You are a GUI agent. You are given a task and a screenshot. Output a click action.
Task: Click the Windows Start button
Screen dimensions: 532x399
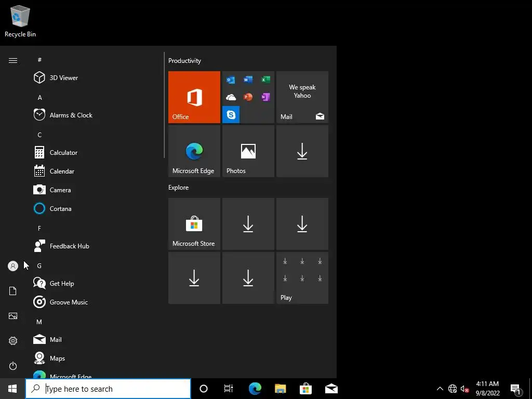(12, 389)
